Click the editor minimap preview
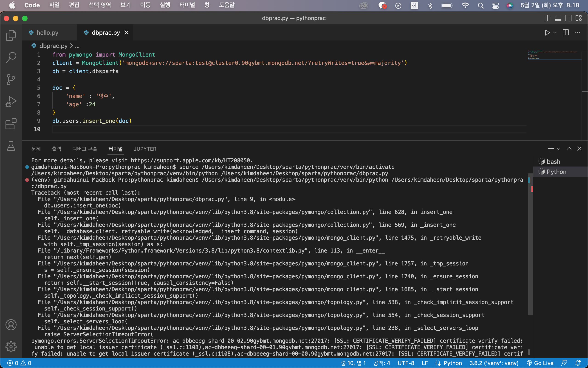Image resolution: width=588 pixels, height=368 pixels. click(x=555, y=55)
